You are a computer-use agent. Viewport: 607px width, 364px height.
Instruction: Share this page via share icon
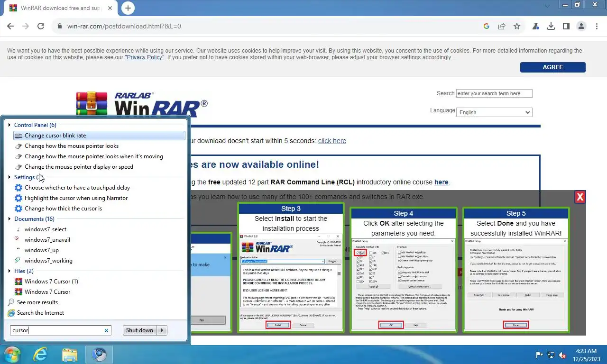coord(502,26)
